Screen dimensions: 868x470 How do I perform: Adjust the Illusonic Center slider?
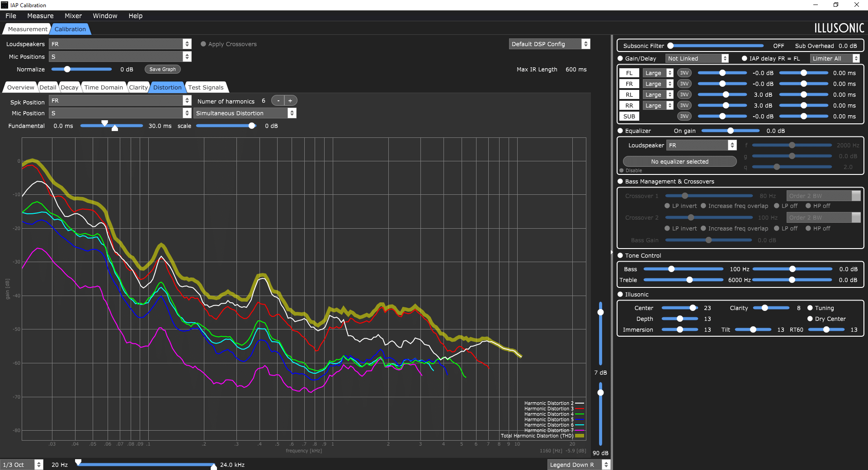(x=679, y=308)
